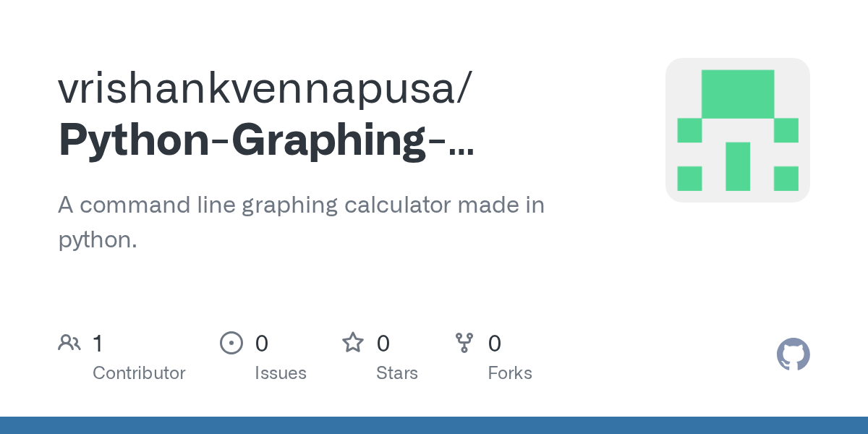Click the Issues label
Screen dimensions: 868x434
pyautogui.click(x=280, y=373)
